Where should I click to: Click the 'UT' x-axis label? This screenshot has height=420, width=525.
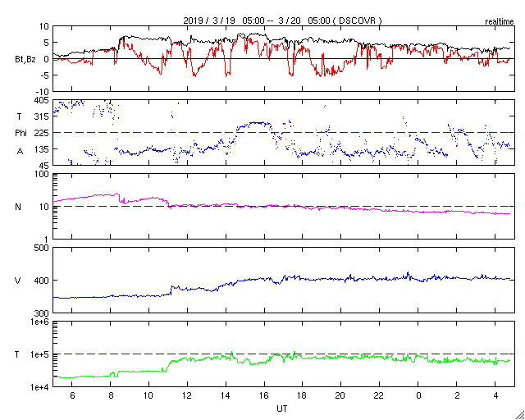[282, 409]
